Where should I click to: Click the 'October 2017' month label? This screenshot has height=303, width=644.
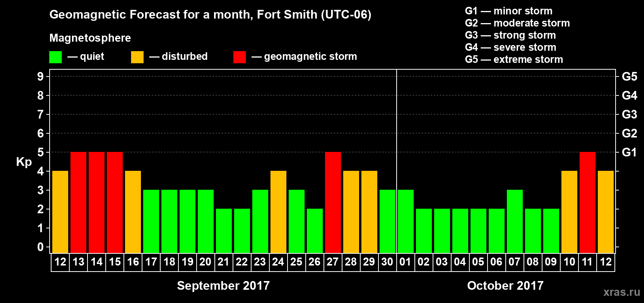click(x=505, y=286)
